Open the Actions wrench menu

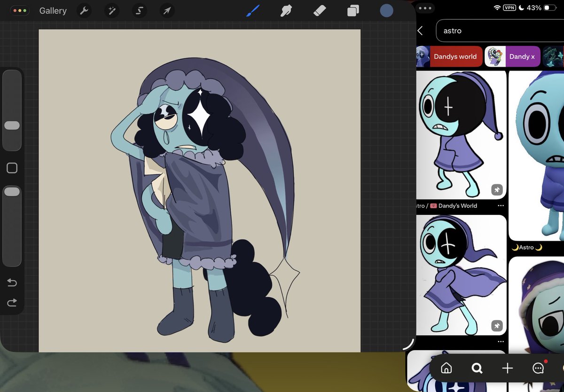pyautogui.click(x=84, y=10)
